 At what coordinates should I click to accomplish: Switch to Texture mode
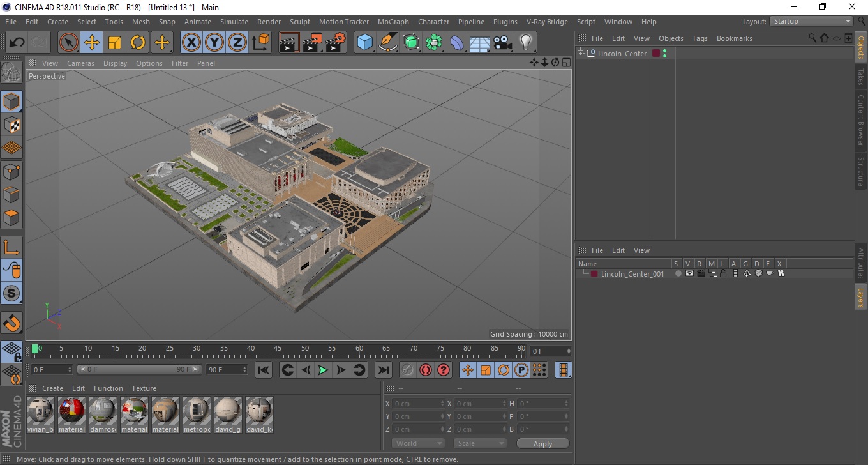pyautogui.click(x=11, y=125)
